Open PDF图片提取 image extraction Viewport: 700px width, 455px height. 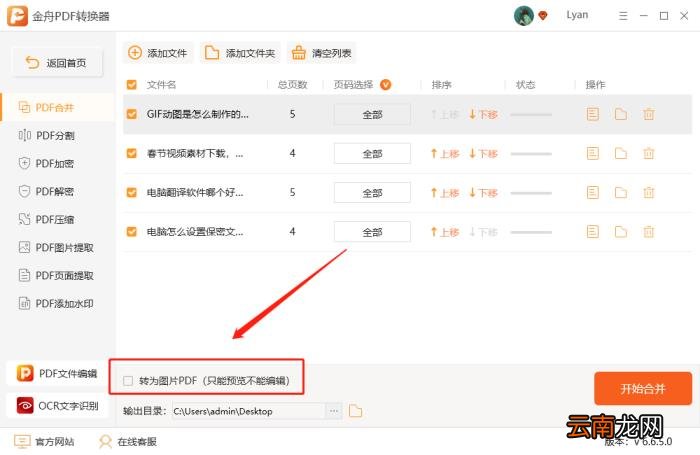point(58,247)
